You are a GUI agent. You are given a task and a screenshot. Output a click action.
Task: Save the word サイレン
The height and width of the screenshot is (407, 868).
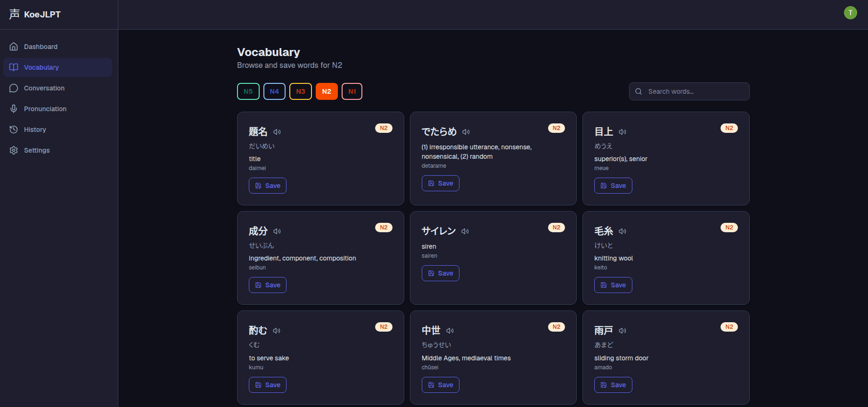[441, 273]
